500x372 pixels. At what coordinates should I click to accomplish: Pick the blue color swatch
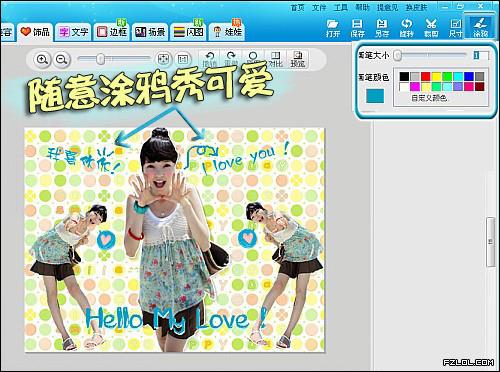469,76
